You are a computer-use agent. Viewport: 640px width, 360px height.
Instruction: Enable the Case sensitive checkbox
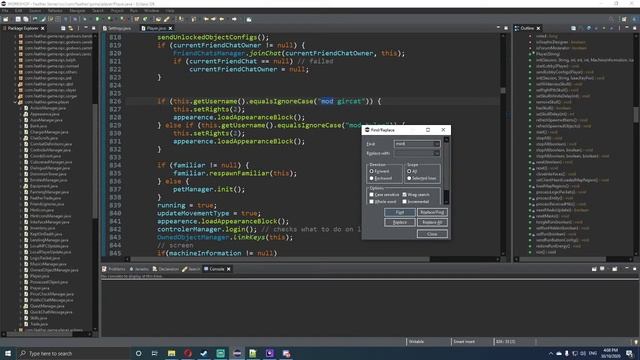371,195
